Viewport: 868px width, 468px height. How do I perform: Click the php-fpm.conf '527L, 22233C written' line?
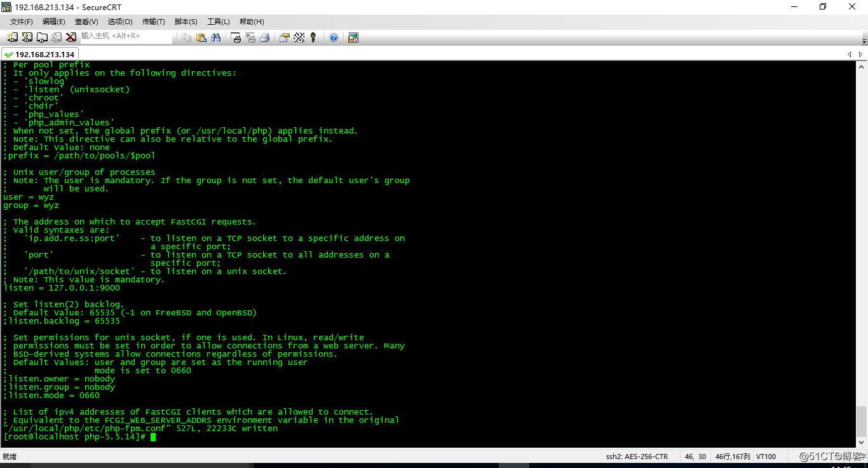click(140, 429)
